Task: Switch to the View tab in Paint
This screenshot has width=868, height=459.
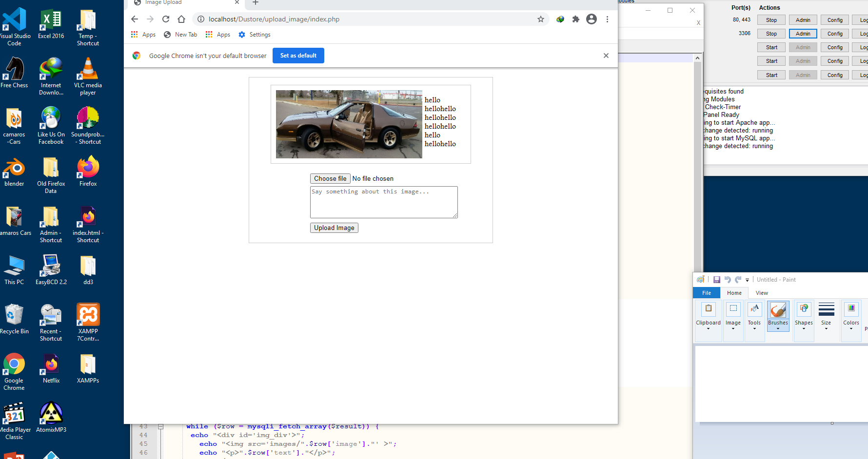Action: point(761,293)
